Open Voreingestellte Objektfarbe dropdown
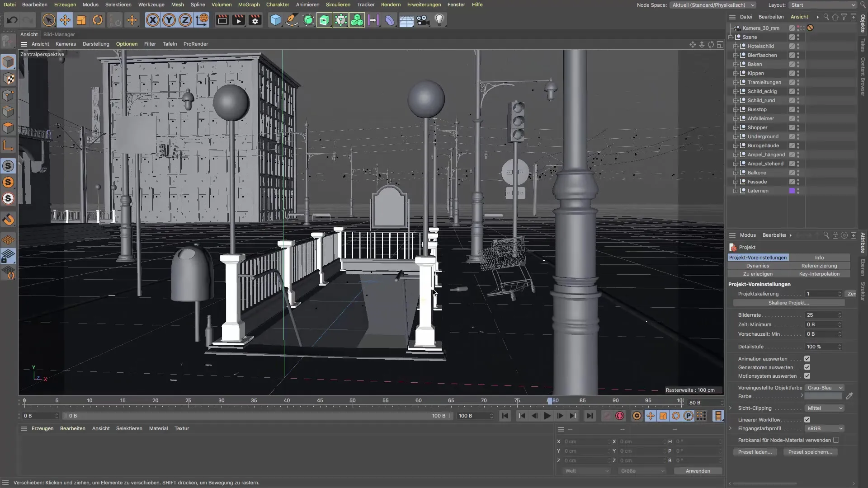This screenshot has height=488, width=868. click(x=825, y=388)
